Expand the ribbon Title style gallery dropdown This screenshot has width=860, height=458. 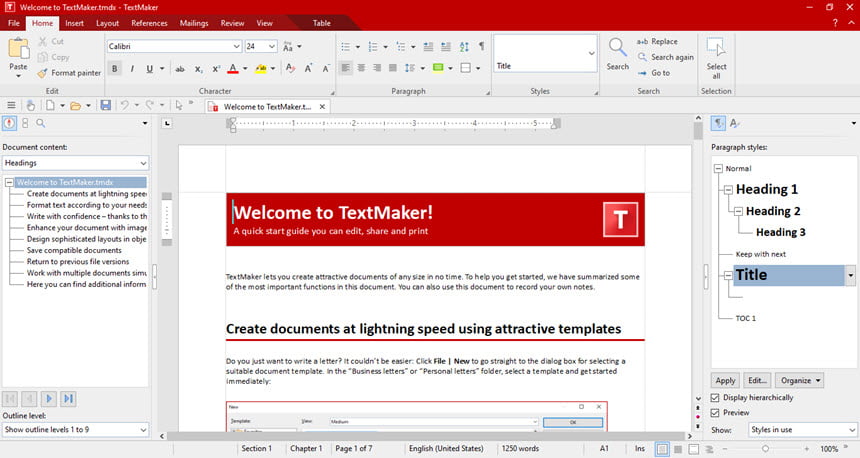click(x=591, y=53)
